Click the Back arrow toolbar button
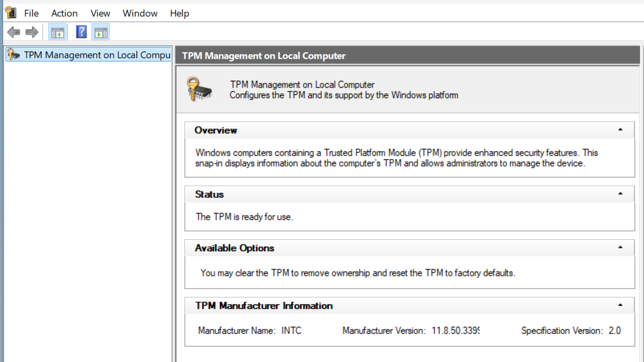Screen dimensions: 644x362 [x=13, y=33]
